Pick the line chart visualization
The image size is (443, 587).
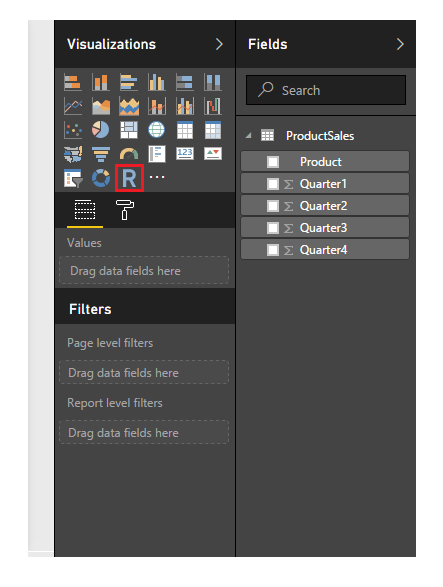[73, 106]
